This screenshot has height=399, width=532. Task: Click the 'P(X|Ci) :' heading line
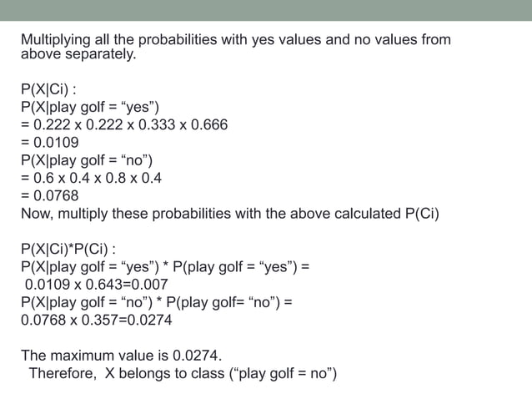tap(48, 89)
